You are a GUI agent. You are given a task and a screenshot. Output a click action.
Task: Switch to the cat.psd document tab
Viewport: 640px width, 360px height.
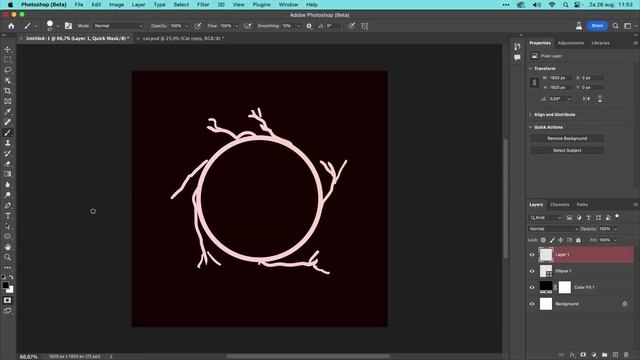[183, 38]
